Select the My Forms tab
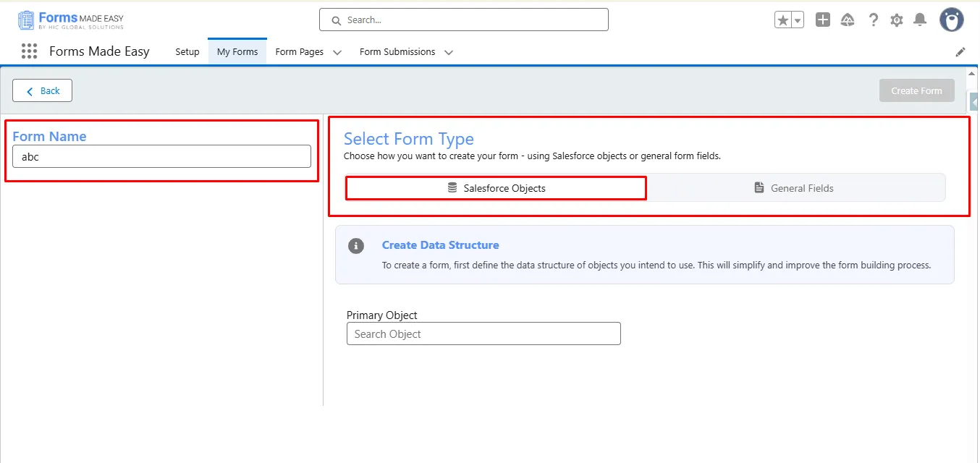Screen dimensions: 980x463 237,52
